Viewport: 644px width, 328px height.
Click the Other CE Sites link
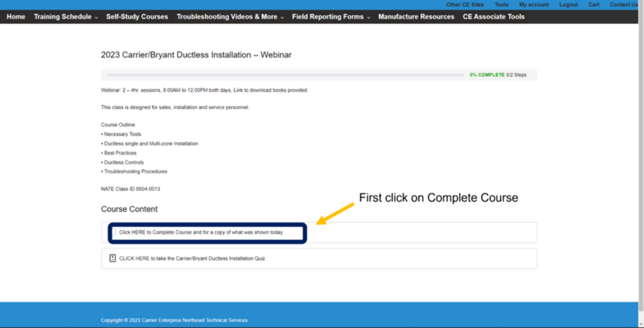465,5
